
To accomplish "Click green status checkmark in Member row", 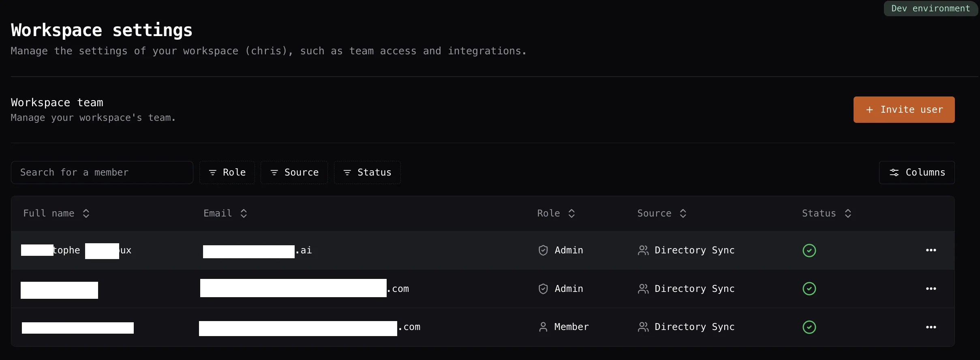I will [809, 327].
